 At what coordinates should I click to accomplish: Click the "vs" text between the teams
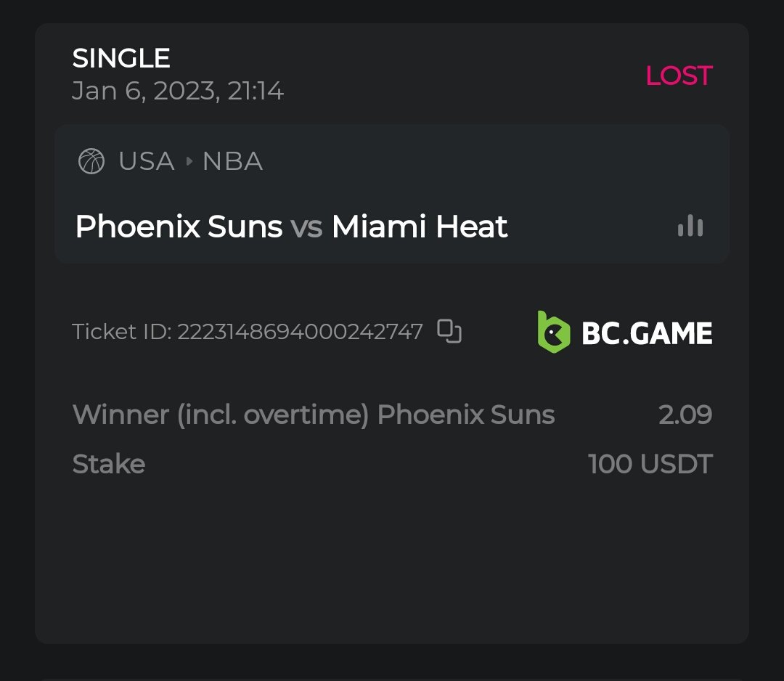(306, 227)
